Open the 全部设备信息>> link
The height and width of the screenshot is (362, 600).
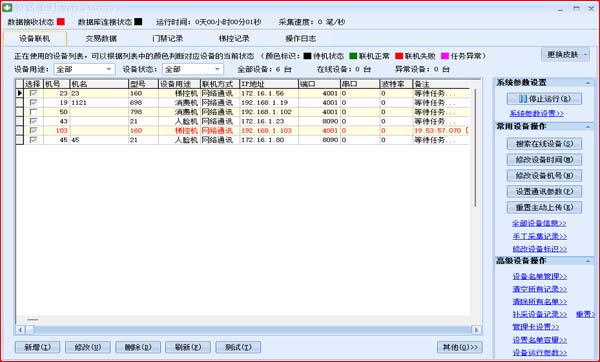540,223
